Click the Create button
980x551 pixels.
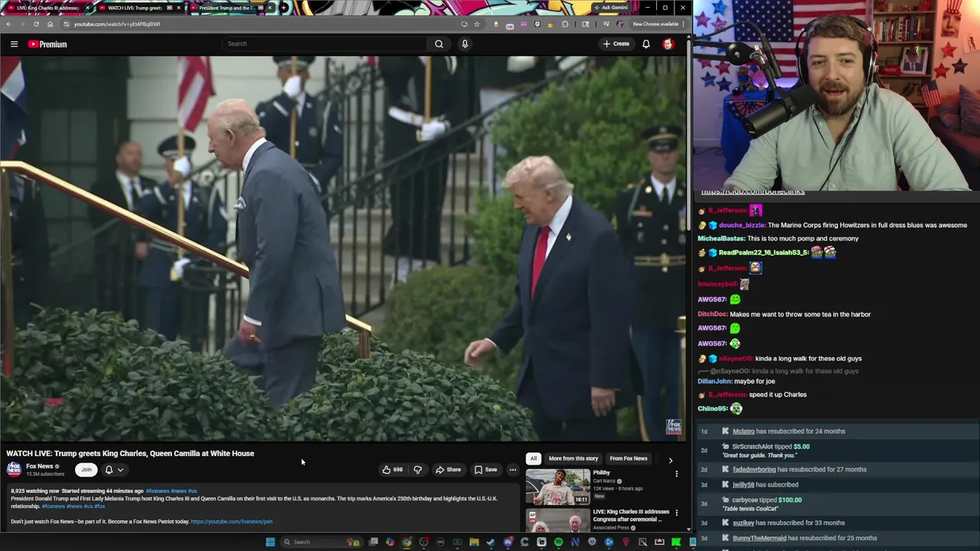click(x=616, y=44)
